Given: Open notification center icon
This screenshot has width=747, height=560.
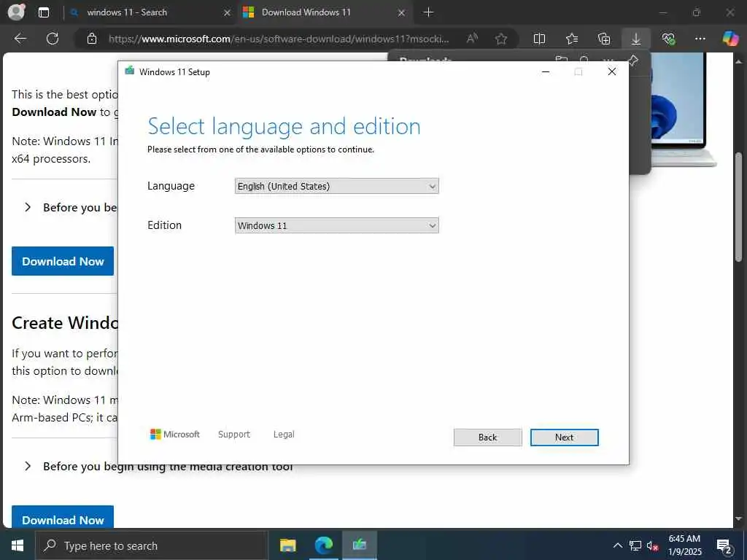Looking at the screenshot, I should (x=724, y=545).
